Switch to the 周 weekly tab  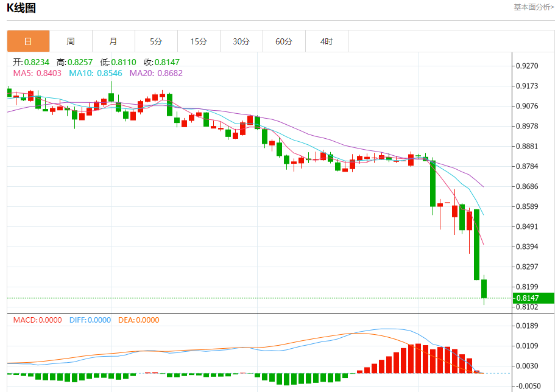click(x=71, y=41)
